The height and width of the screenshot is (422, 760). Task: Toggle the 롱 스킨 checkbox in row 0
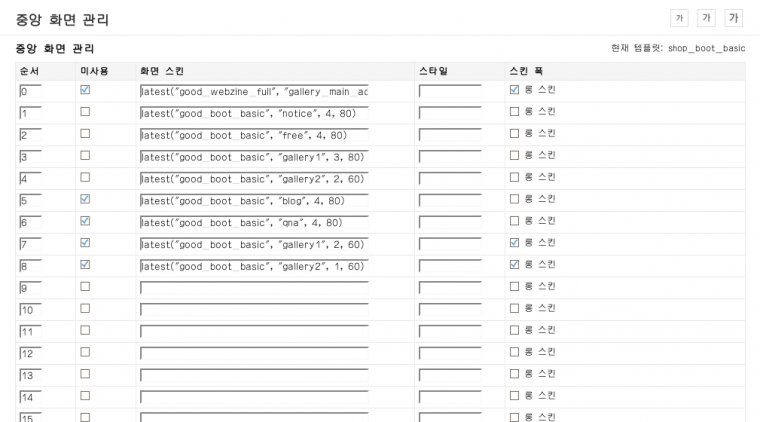515,90
